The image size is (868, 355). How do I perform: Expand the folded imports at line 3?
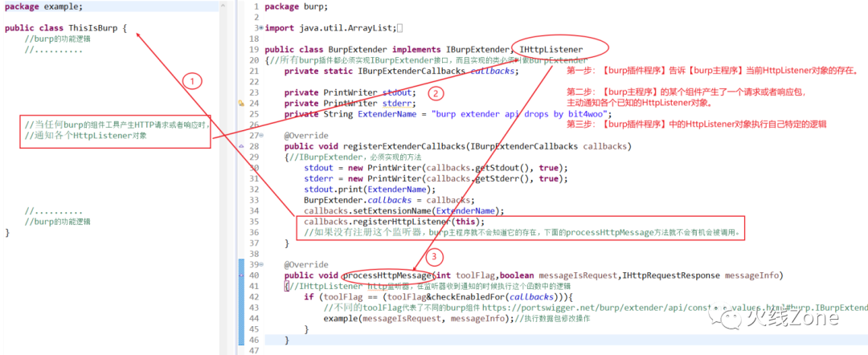(x=260, y=28)
